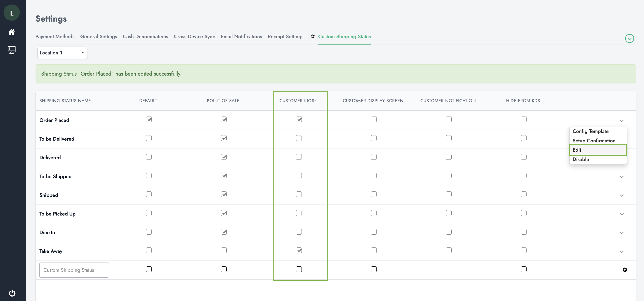The height and width of the screenshot is (301, 644).
Task: Open Location 1 dropdown selector
Action: click(62, 53)
